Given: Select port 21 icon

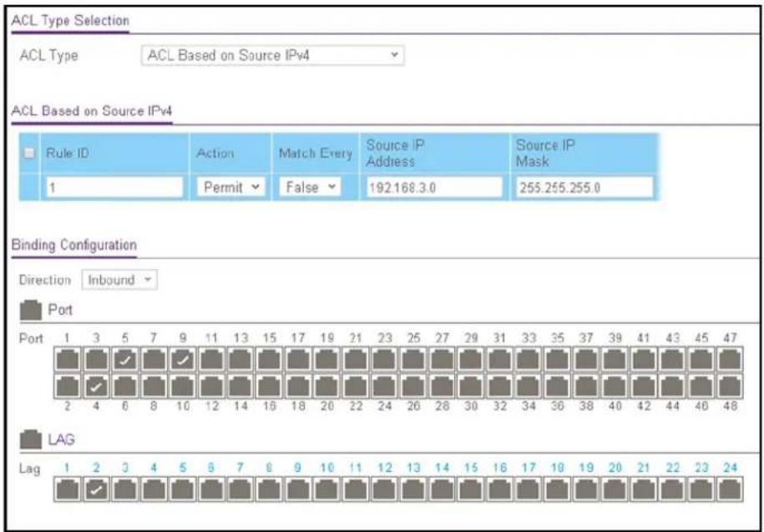Looking at the screenshot, I should pos(356,359).
